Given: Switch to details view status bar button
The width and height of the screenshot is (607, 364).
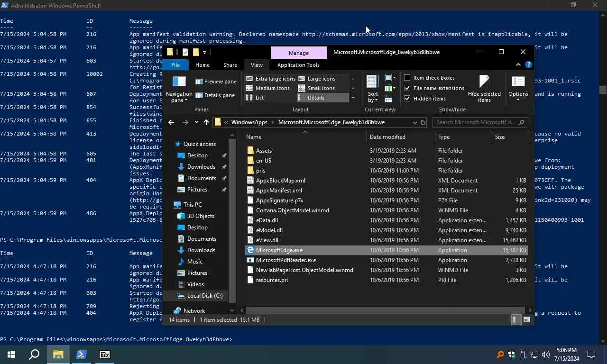Looking at the screenshot, I should pos(515,320).
